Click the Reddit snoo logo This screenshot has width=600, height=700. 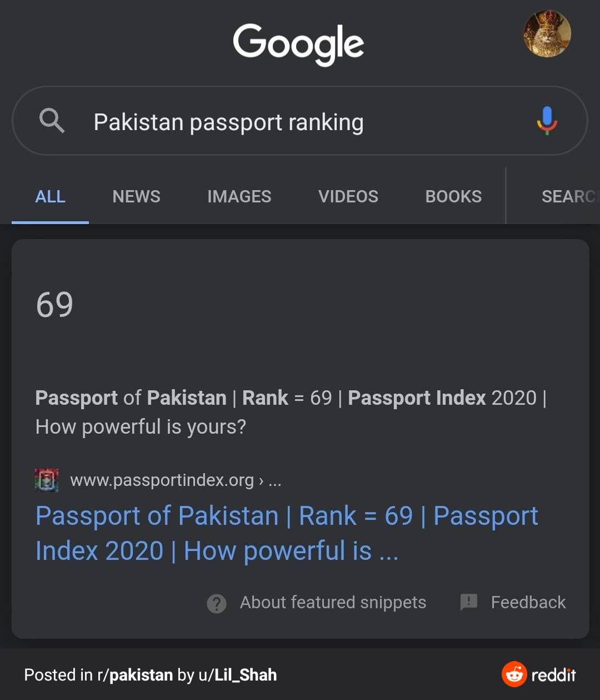click(x=514, y=674)
